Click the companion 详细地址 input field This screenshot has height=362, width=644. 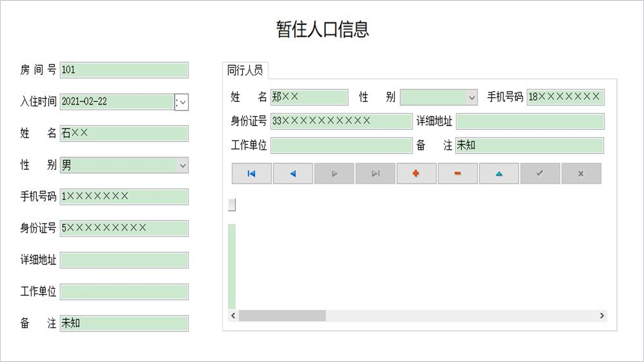[530, 121]
